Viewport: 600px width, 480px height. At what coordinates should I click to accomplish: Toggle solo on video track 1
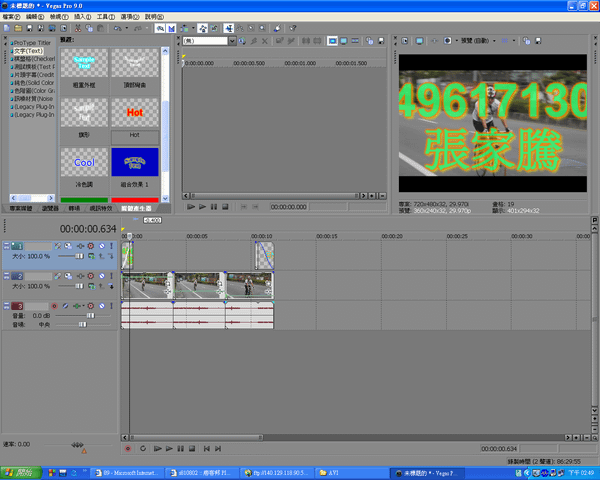111,246
